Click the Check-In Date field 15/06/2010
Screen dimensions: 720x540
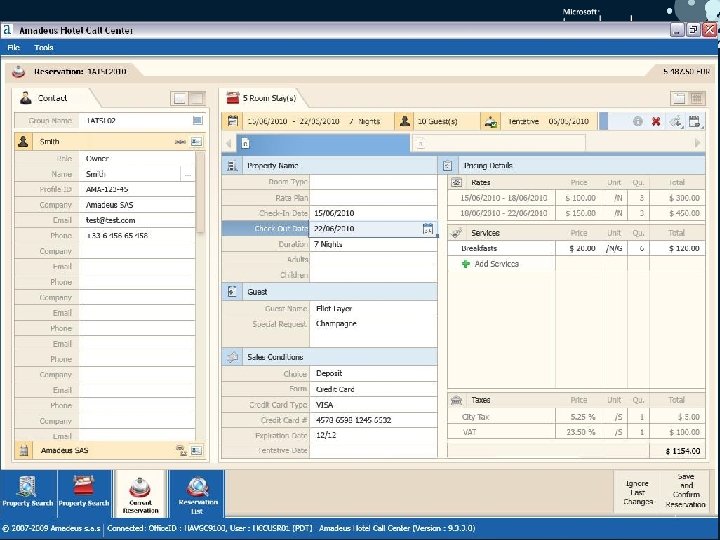pyautogui.click(x=373, y=213)
